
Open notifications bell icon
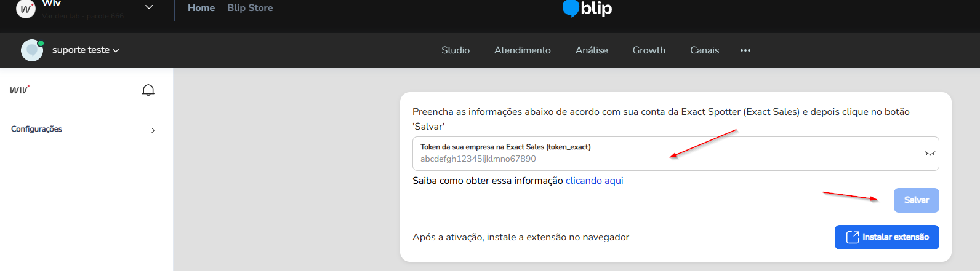(x=148, y=90)
